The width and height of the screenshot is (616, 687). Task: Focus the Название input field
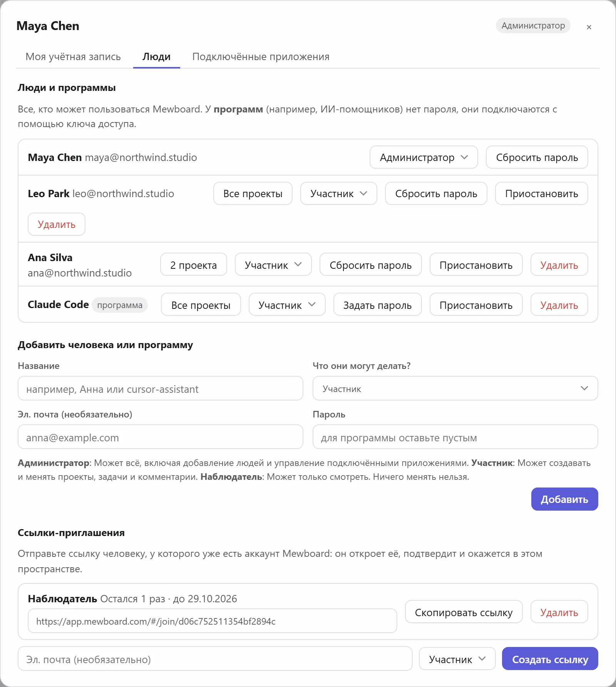tap(161, 389)
